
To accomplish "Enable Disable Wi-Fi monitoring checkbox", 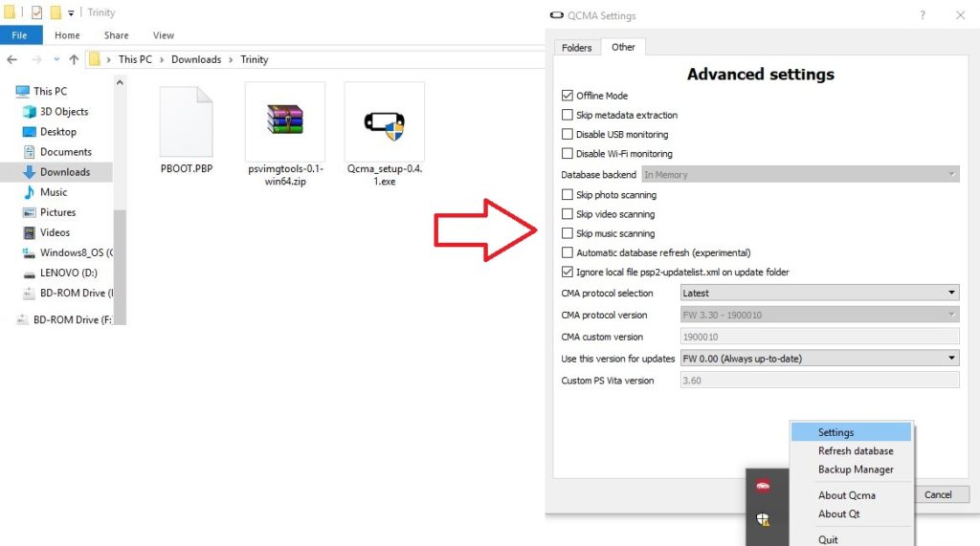I will pyautogui.click(x=567, y=154).
